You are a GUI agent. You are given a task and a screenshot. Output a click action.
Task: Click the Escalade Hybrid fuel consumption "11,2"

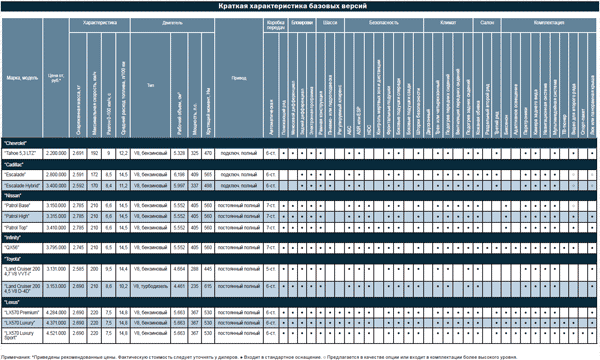click(123, 186)
